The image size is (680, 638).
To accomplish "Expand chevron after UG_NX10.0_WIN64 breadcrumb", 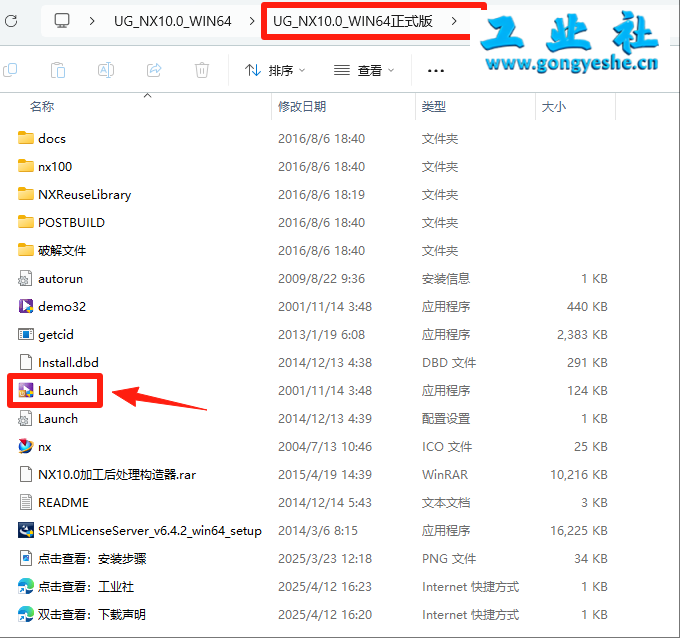I will click(x=252, y=21).
